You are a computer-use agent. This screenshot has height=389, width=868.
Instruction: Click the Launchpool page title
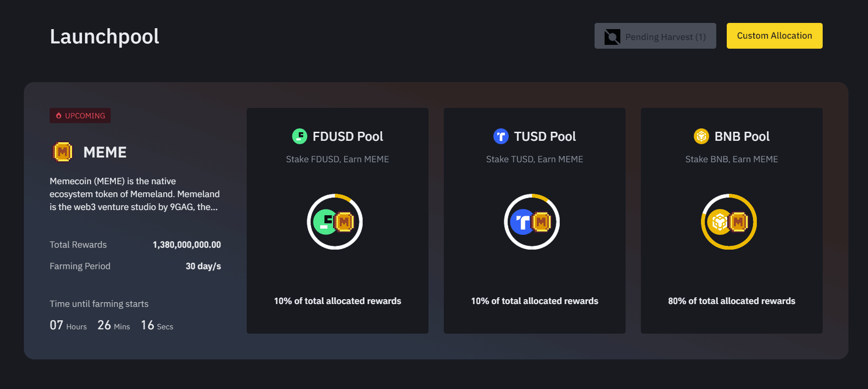coord(104,36)
